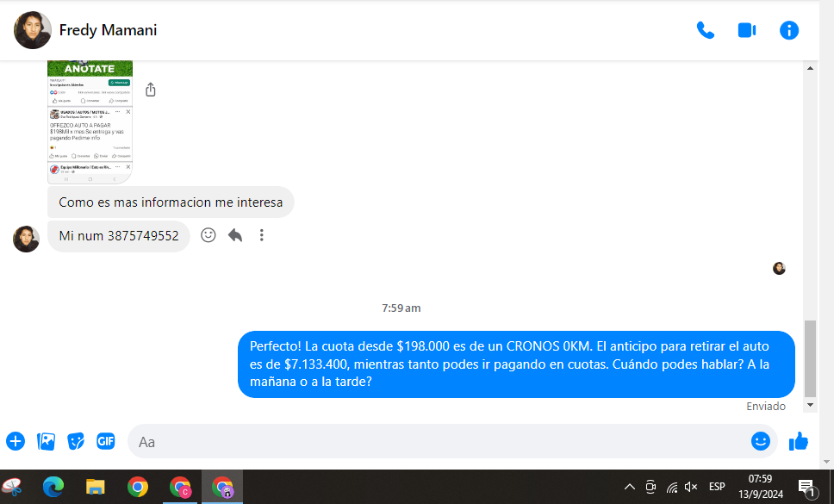Choose a sticker from the sticker icon
Screen dimensions: 834x504
coord(76,441)
